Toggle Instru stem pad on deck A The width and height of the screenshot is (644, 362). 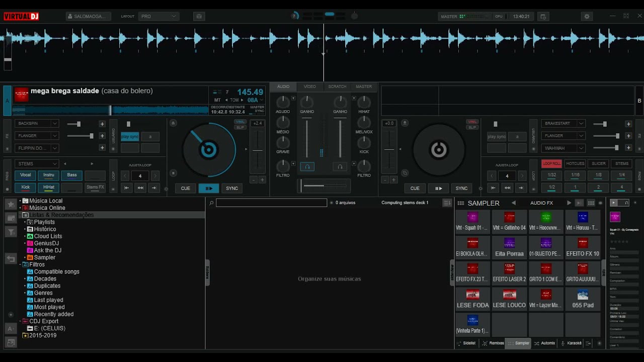click(49, 175)
